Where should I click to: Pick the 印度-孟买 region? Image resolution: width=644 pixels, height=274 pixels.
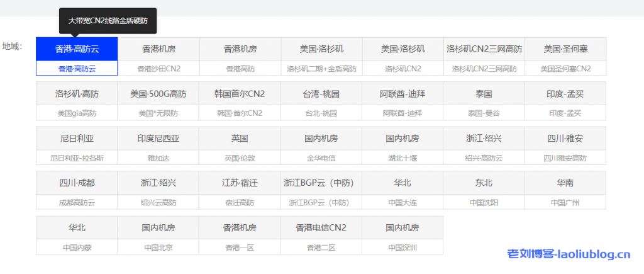point(565,101)
